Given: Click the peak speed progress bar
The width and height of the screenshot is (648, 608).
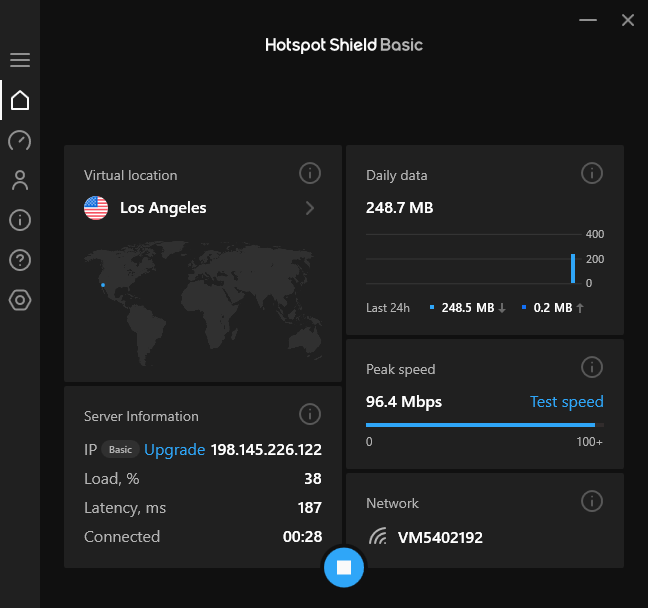Looking at the screenshot, I should (x=485, y=425).
